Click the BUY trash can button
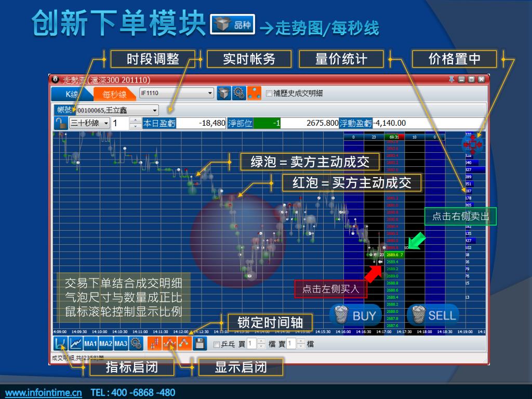 pyautogui.click(x=356, y=315)
